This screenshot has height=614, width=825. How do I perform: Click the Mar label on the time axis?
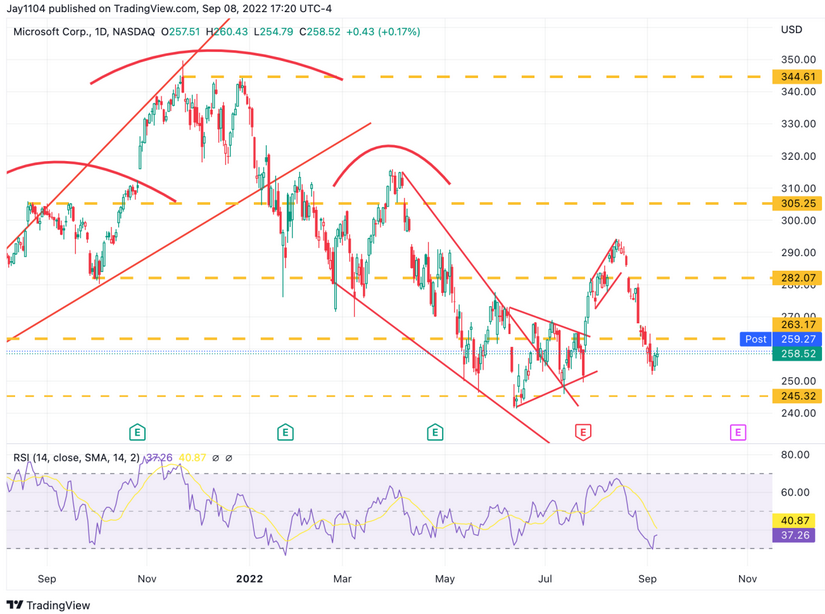coord(342,579)
